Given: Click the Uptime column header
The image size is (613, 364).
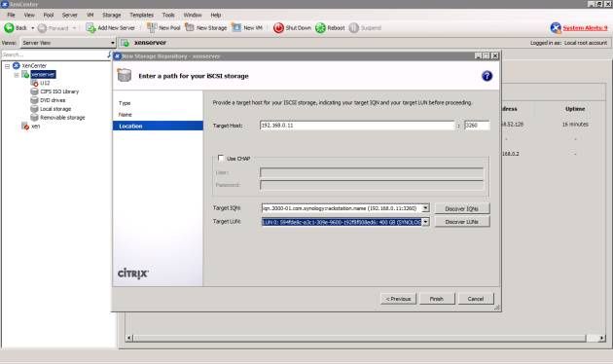Looking at the screenshot, I should point(575,109).
